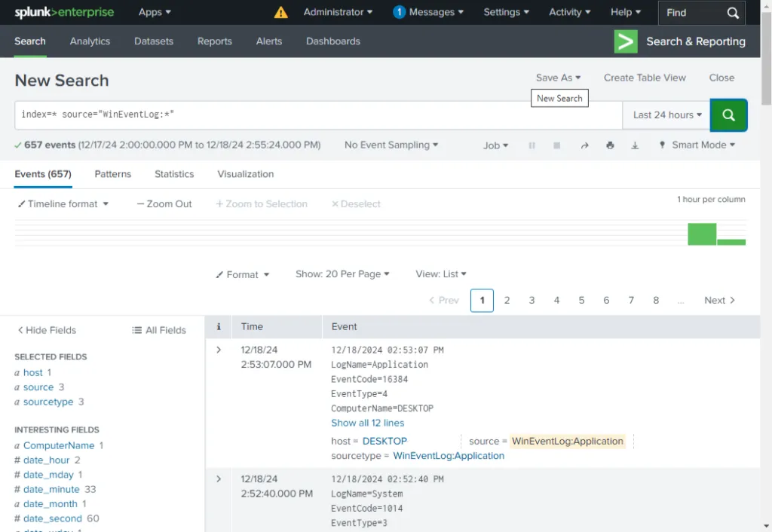The image size is (772, 532).
Task: Go to results page 8
Action: (656, 301)
